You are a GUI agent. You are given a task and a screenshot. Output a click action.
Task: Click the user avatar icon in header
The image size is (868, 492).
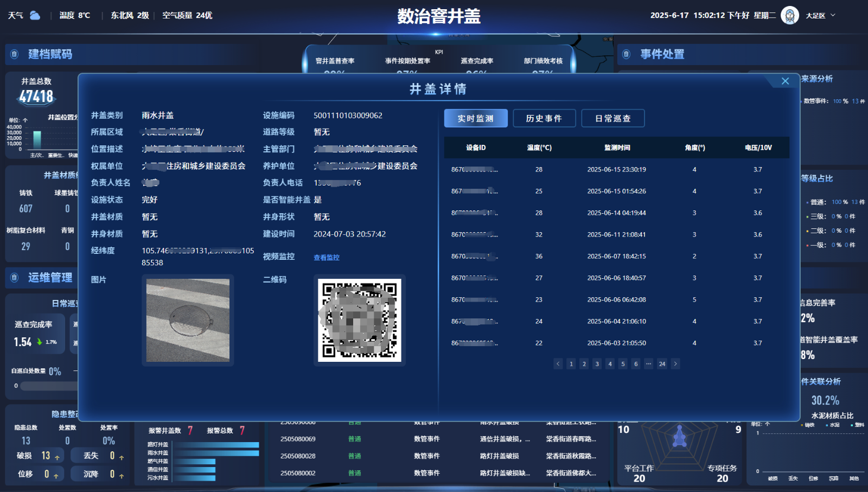790,15
